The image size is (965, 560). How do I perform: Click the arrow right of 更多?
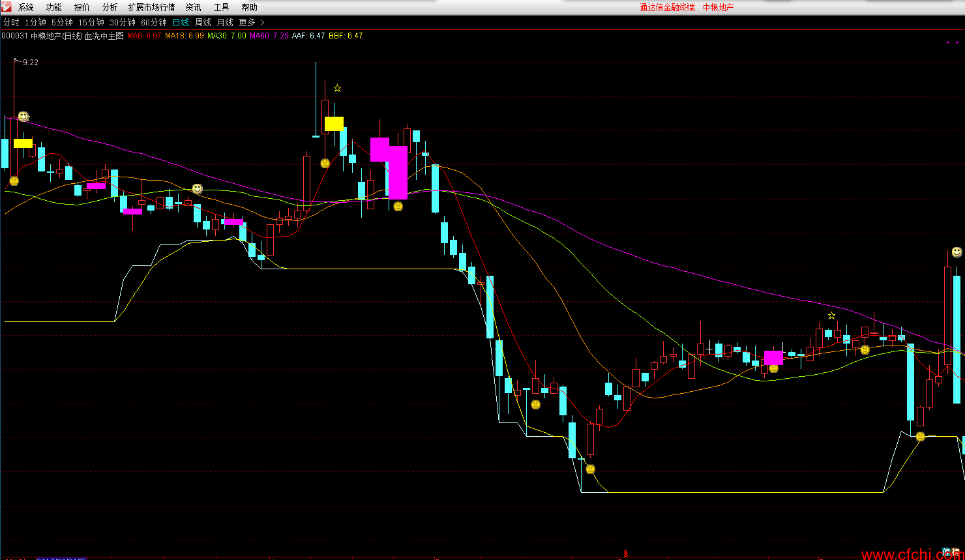point(263,23)
